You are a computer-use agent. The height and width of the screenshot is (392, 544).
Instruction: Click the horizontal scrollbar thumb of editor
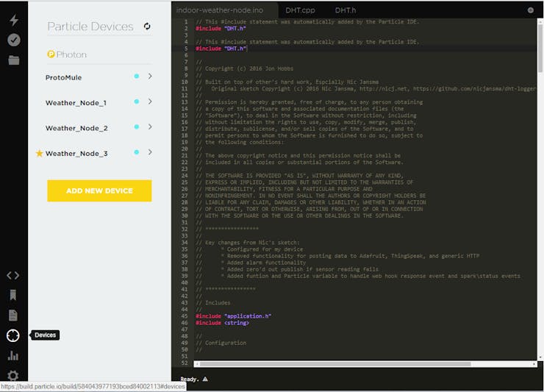pos(334,364)
